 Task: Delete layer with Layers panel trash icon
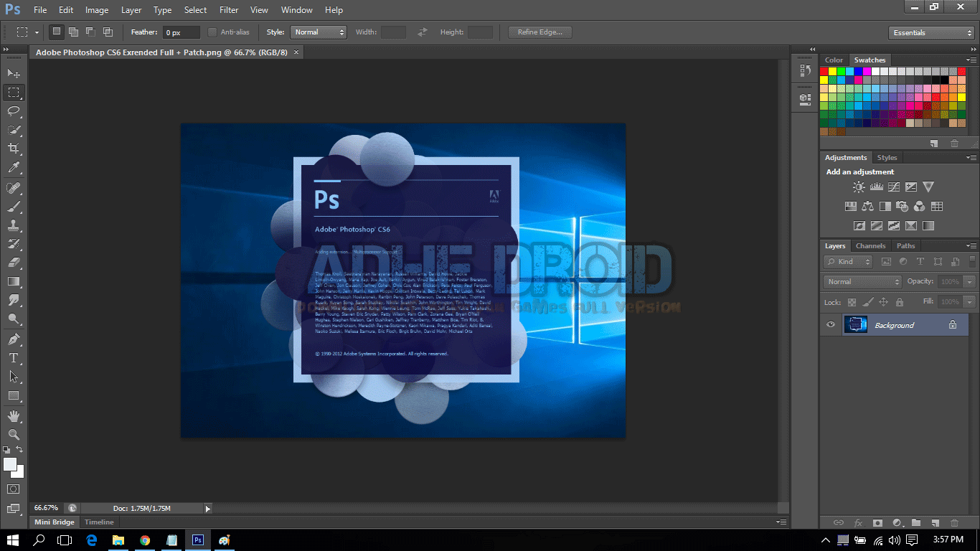tap(954, 523)
